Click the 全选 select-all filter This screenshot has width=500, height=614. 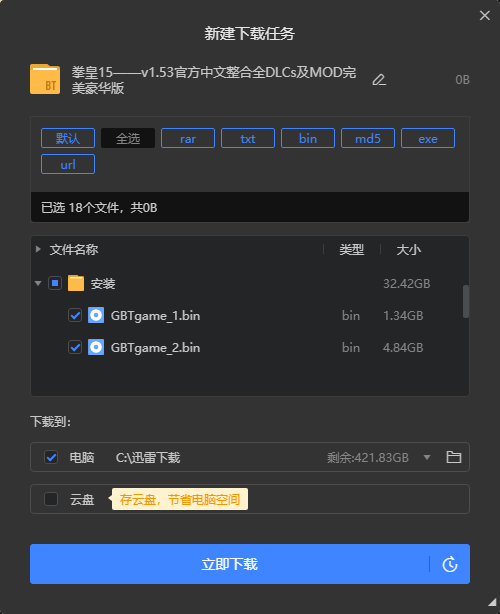tap(128, 138)
